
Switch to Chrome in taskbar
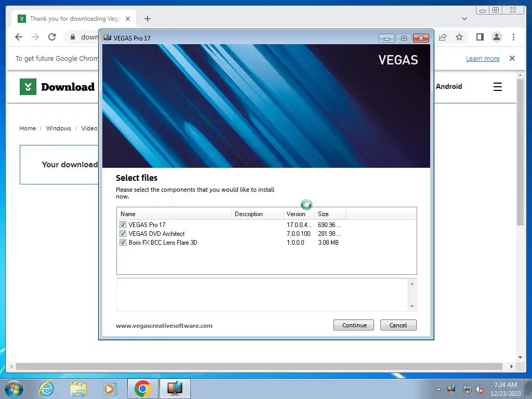[142, 389]
